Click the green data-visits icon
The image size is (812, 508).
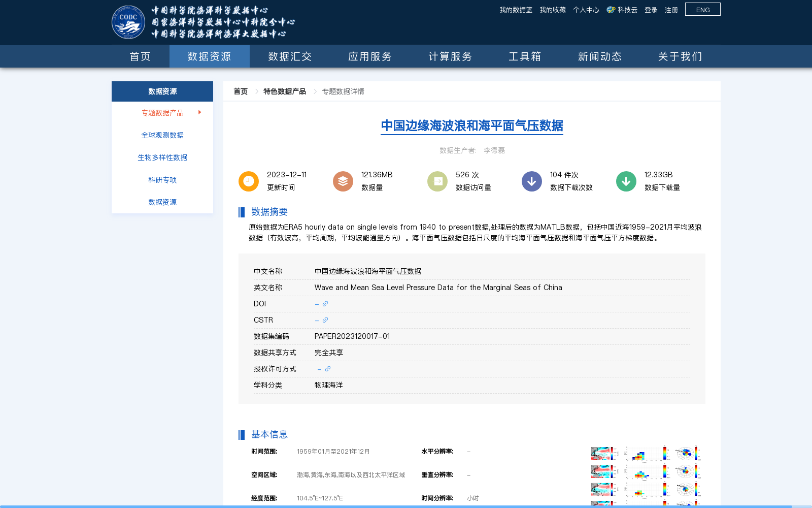coord(437,181)
